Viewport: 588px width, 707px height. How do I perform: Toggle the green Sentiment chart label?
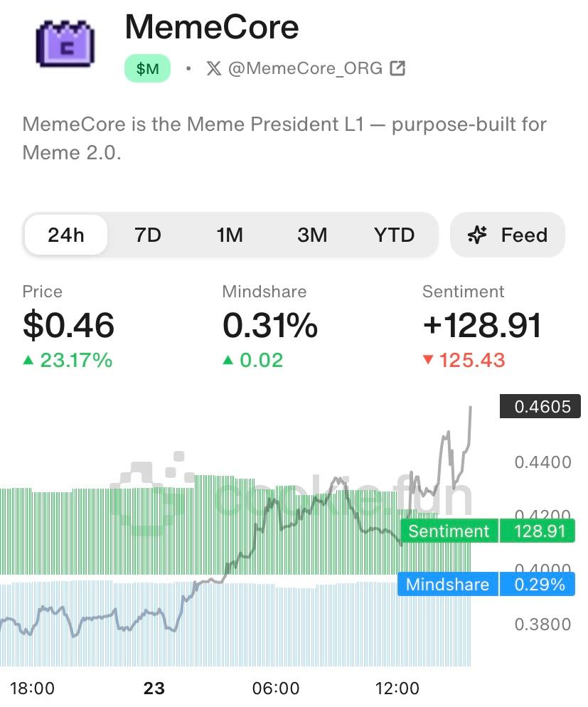coord(449,531)
